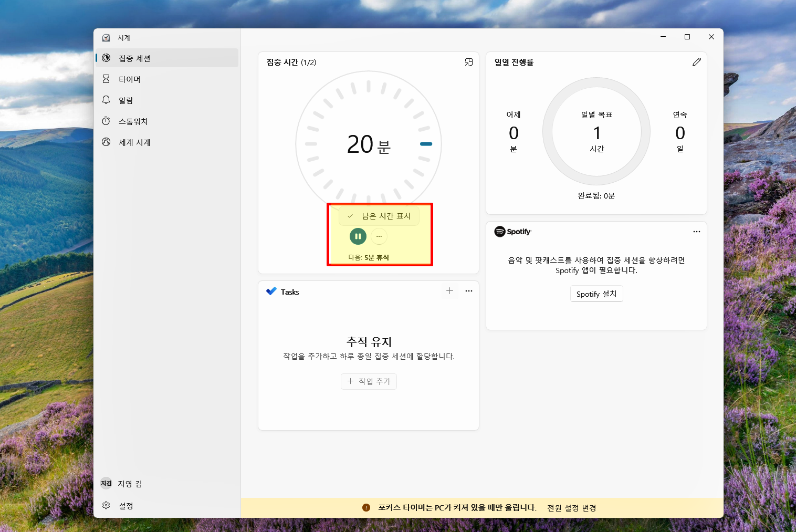796x532 pixels.
Task: Open Settings (설정) at sidebar bottom
Action: coord(167,505)
